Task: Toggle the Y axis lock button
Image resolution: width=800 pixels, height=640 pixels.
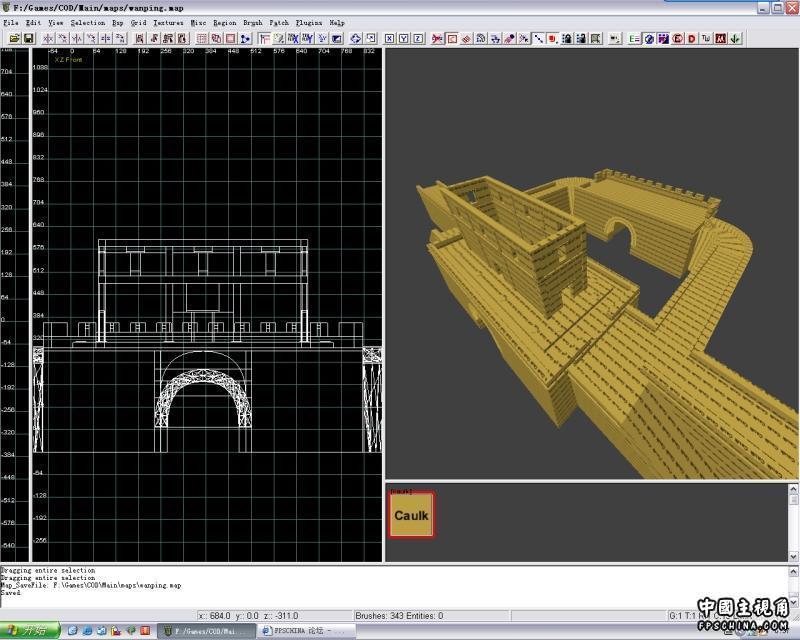Action: 404,38
